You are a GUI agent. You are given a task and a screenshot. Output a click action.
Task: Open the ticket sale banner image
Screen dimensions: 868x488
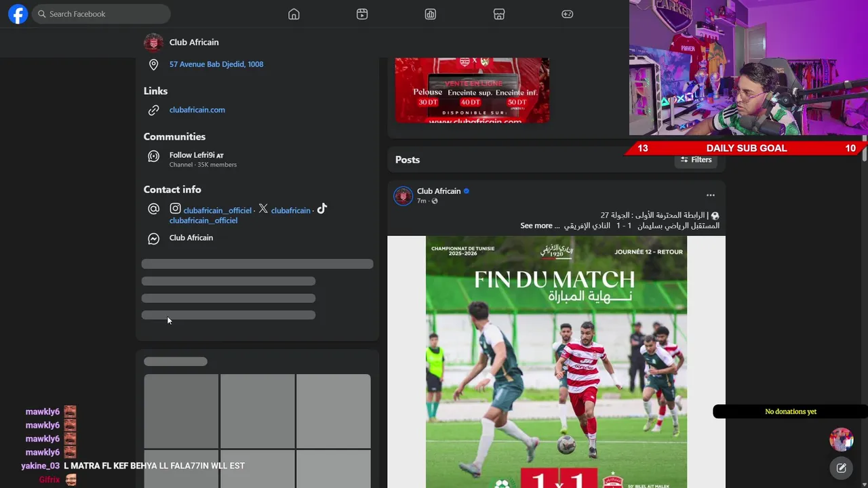472,90
